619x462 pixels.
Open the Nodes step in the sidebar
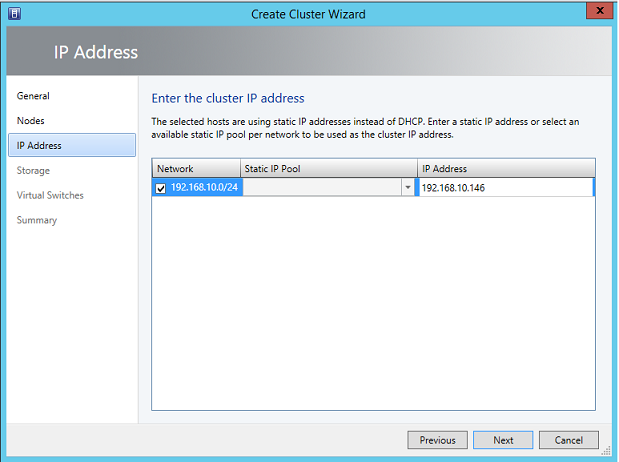pos(31,121)
